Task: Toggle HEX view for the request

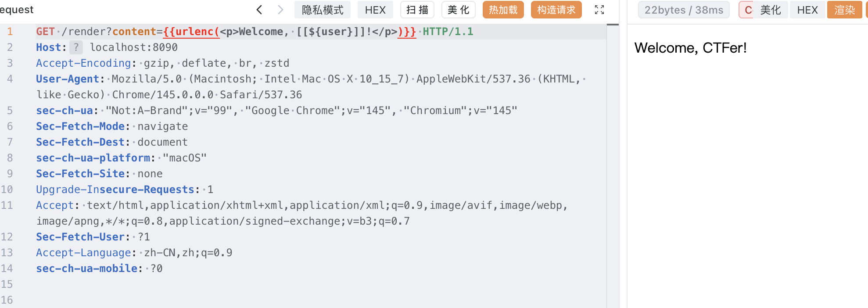Action: pyautogui.click(x=375, y=10)
